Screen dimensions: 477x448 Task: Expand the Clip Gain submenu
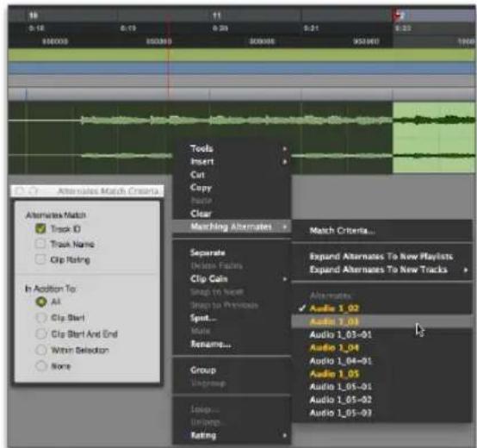[232, 279]
